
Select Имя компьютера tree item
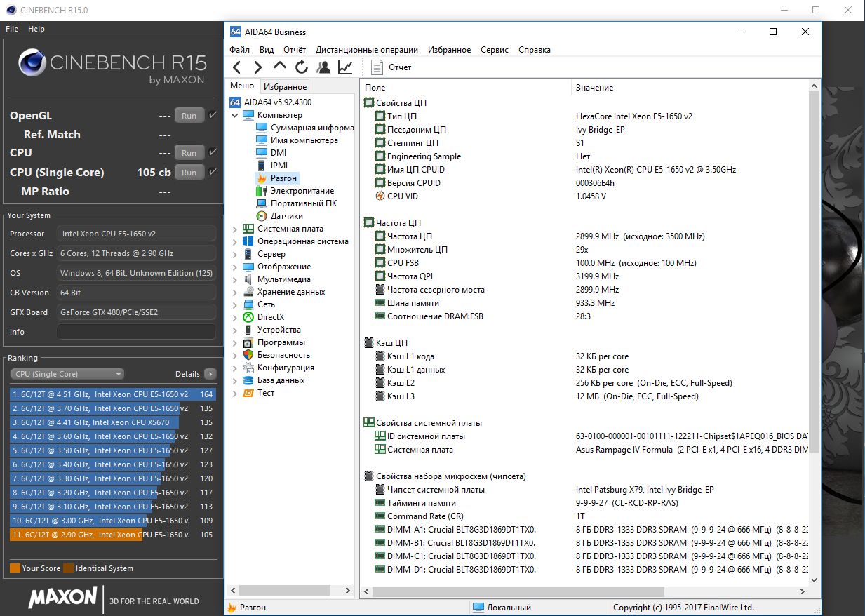[297, 140]
